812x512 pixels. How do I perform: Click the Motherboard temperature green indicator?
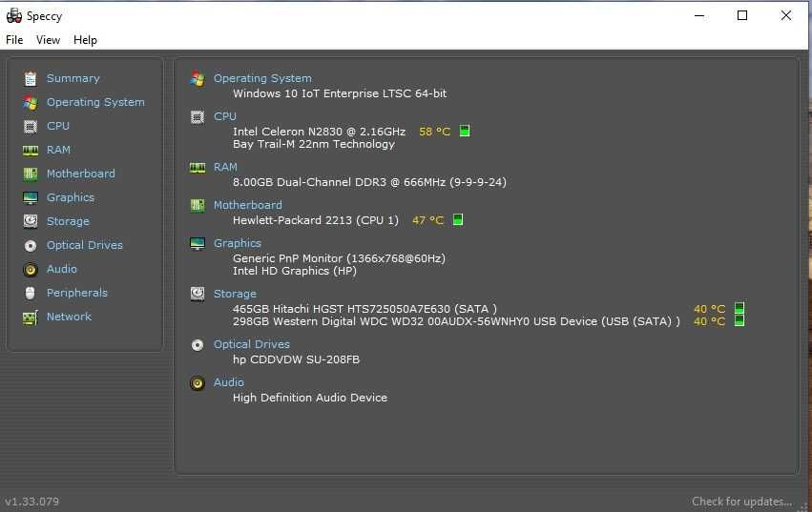pyautogui.click(x=458, y=220)
